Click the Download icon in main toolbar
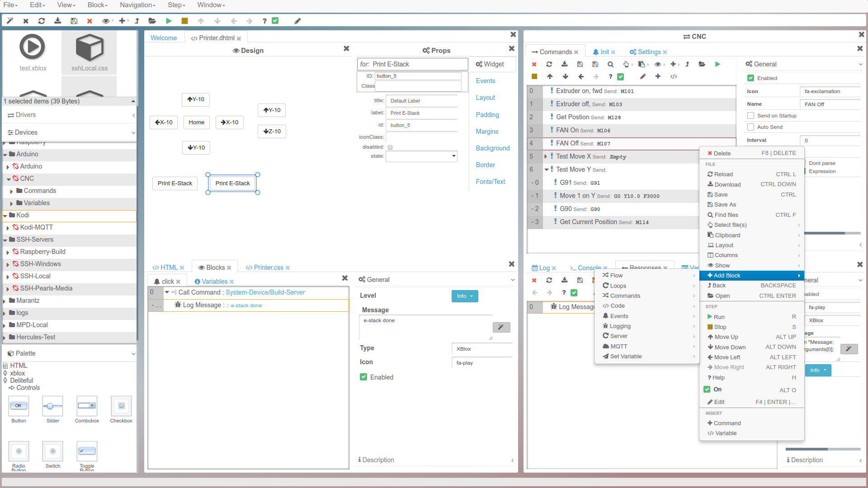Viewport: 868px width, 488px height. pos(57,21)
